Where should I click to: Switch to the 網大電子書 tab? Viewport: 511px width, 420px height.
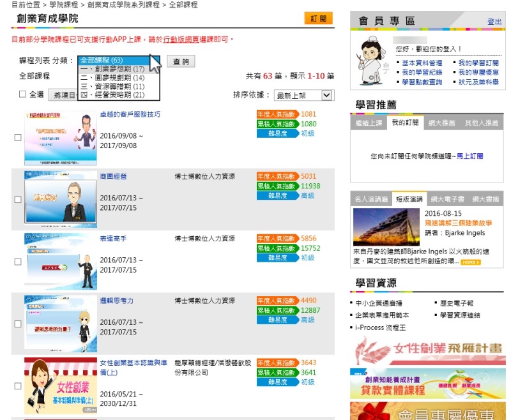(x=447, y=199)
